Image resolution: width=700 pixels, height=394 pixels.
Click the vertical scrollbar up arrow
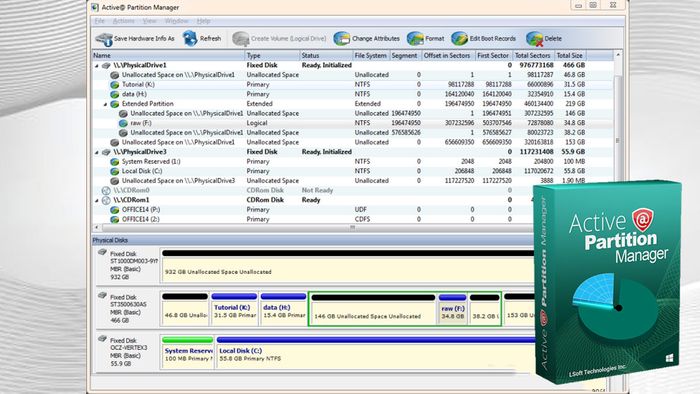click(618, 55)
